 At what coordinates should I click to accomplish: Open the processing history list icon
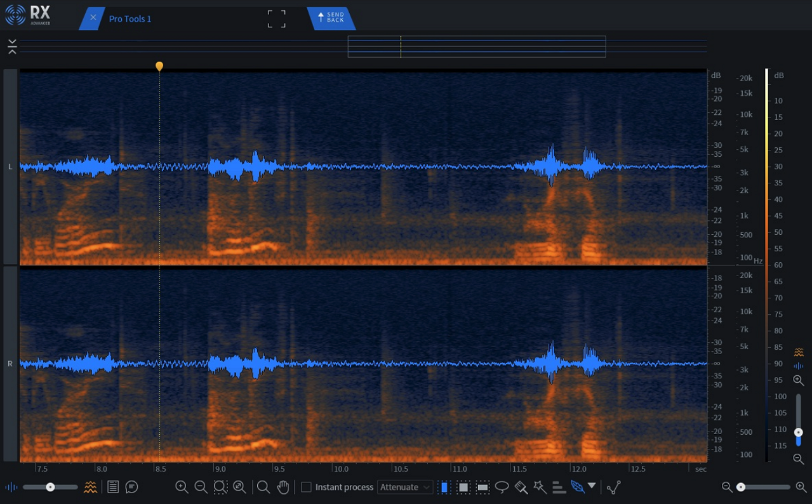[112, 487]
